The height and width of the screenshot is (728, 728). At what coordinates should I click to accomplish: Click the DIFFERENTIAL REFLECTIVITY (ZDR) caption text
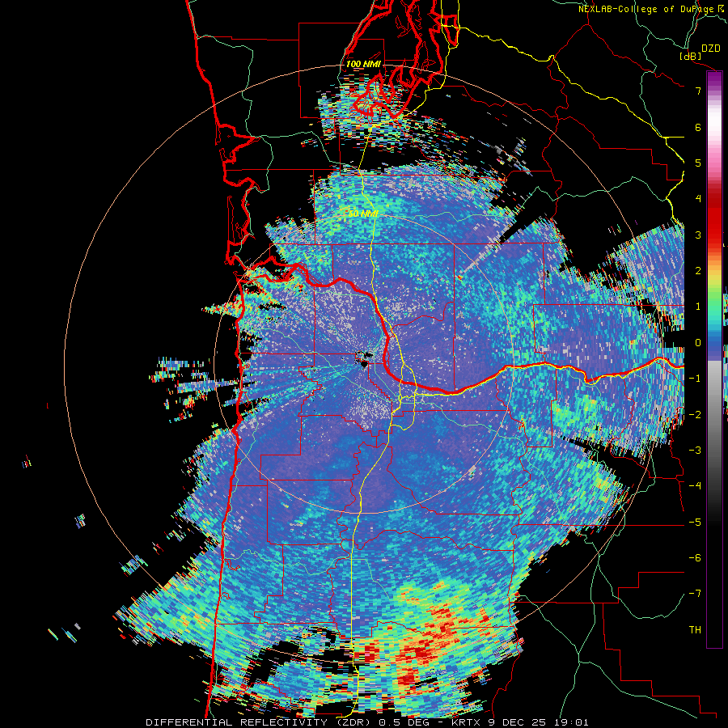pos(260,722)
